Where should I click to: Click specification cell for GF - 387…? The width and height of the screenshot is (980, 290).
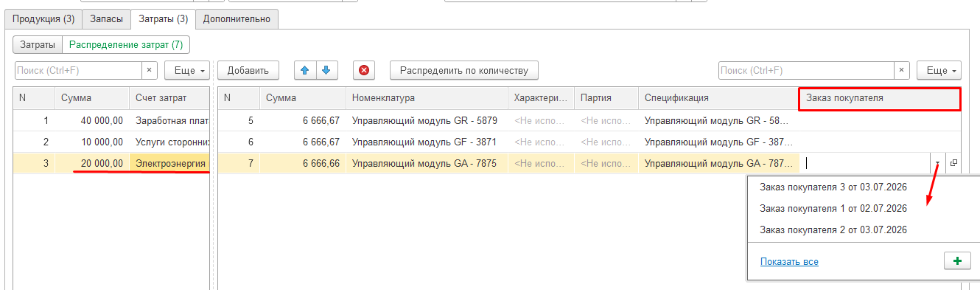718,142
